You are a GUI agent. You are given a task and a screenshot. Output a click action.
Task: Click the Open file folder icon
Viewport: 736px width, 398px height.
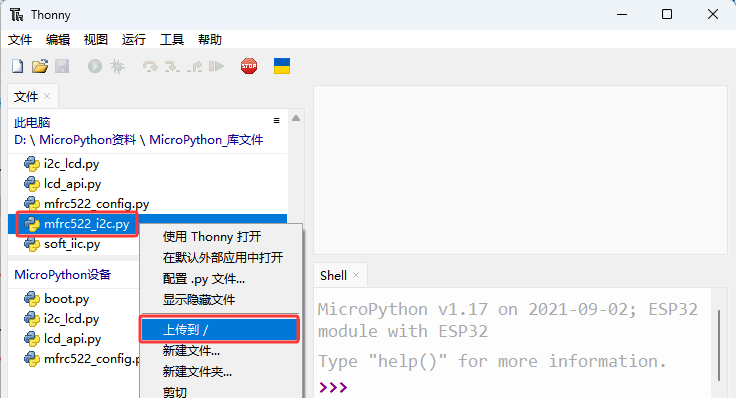point(40,66)
